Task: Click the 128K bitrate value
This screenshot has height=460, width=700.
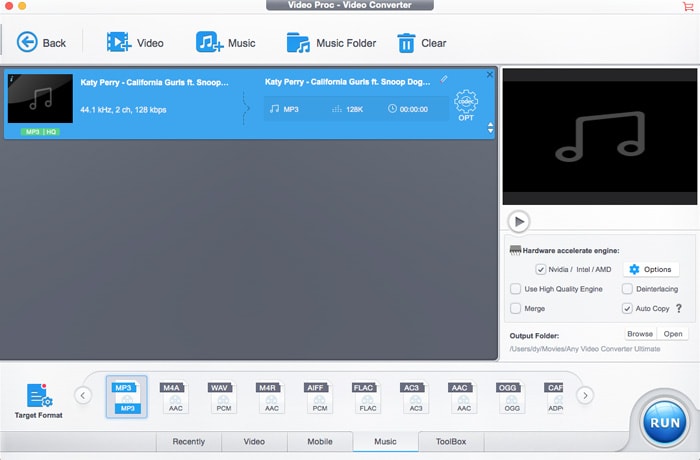Action: click(354, 109)
